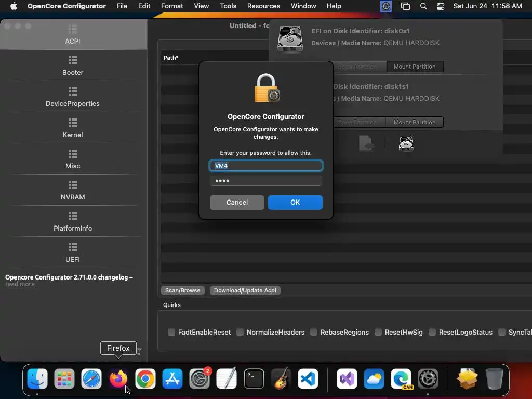This screenshot has width=532, height=399.
Task: Check the ResetHwSig option
Action: point(378,332)
